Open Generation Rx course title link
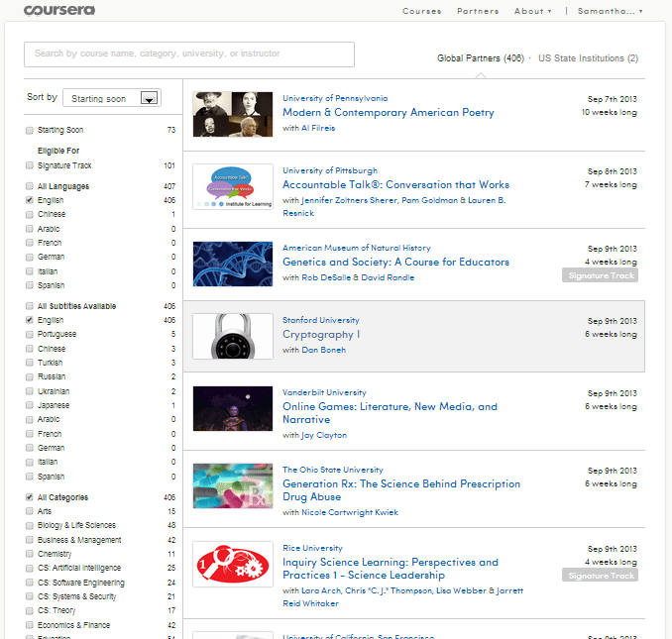 (x=401, y=490)
